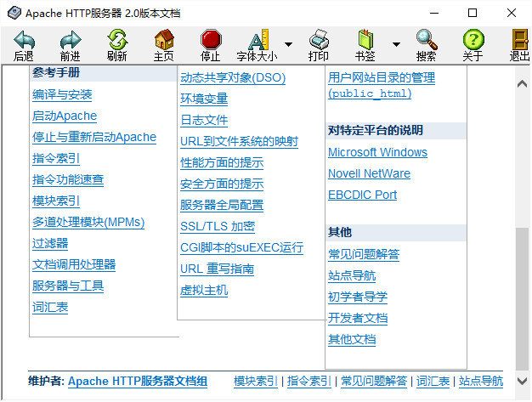Image resolution: width=532 pixels, height=402 pixels.
Task: Click the scrollbar down arrow
Action: coord(522,381)
